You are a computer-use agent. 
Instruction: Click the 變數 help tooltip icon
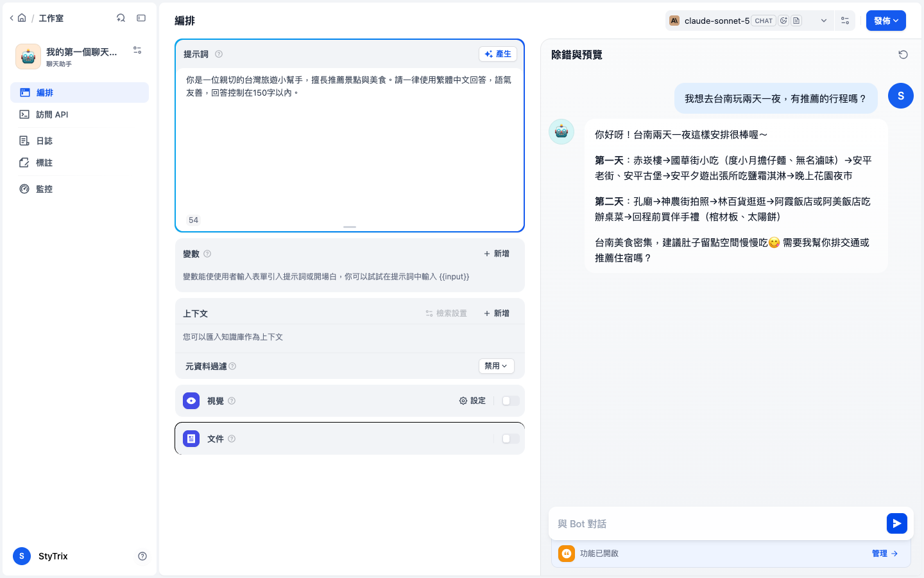tap(207, 254)
